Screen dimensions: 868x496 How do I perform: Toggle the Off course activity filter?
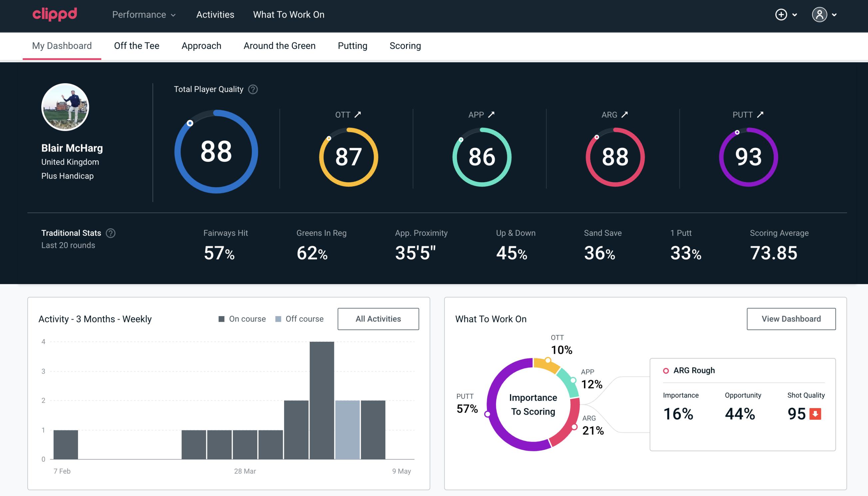298,318
